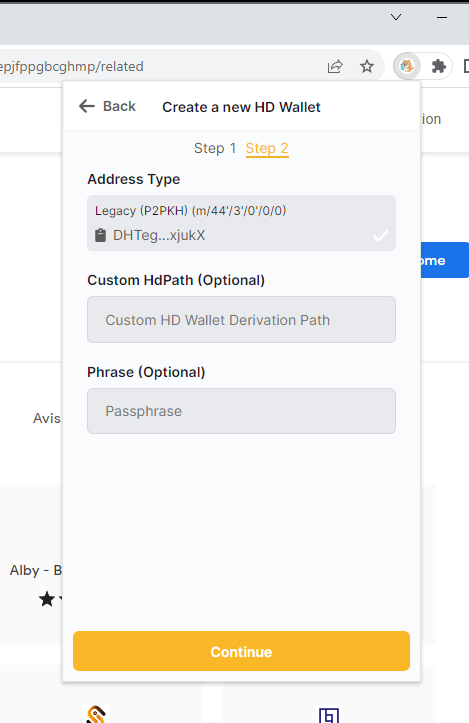Switch to Step 1 tab
Viewport: 469px width, 723px height.
215,148
